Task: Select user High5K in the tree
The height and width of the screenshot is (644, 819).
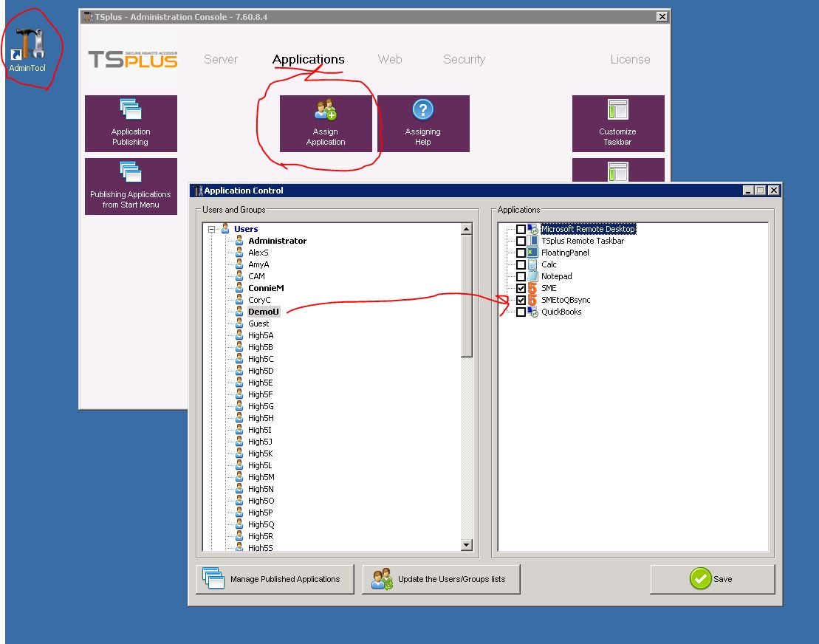Action: (x=260, y=453)
